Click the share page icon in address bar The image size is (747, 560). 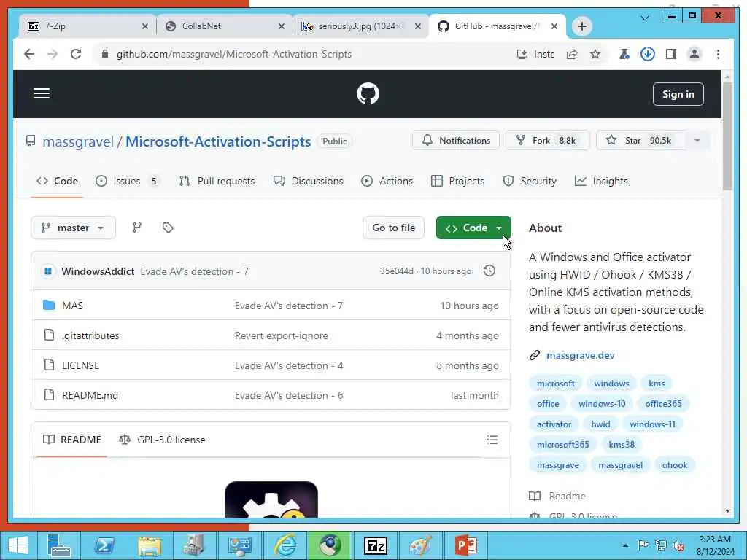pyautogui.click(x=572, y=54)
